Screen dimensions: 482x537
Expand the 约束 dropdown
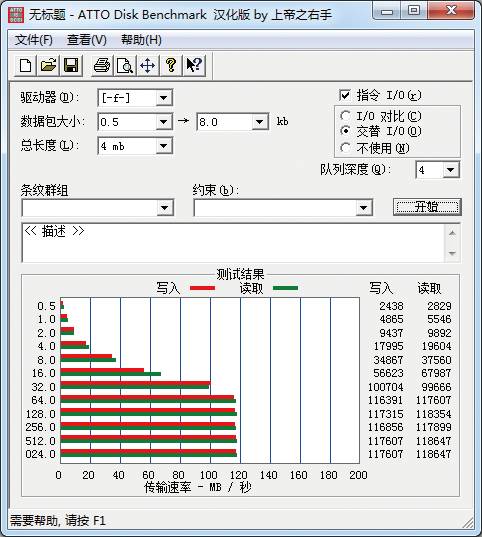tap(363, 208)
